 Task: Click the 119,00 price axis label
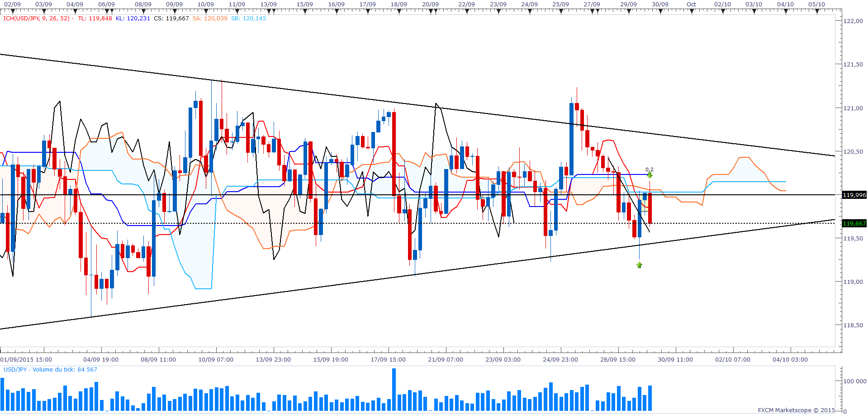(x=854, y=282)
